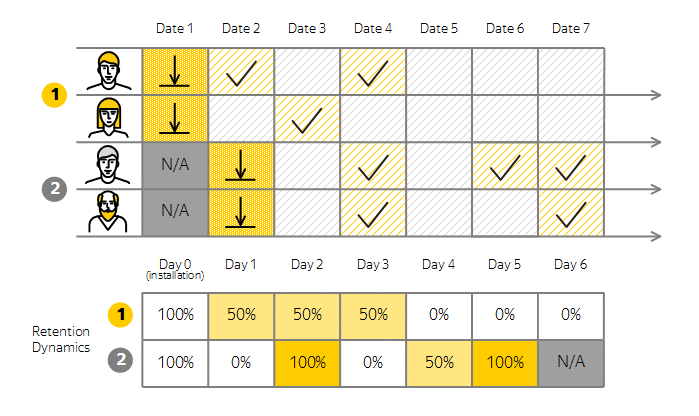Click bearded user's checkmark under Date 7
This screenshot has height=416, width=699.
(571, 214)
